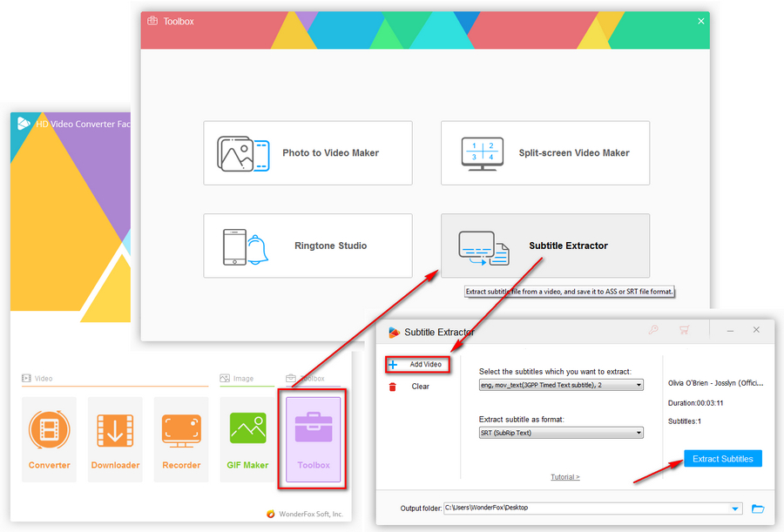Expand the output folder path dropdown
The image size is (784, 532).
pyautogui.click(x=735, y=508)
